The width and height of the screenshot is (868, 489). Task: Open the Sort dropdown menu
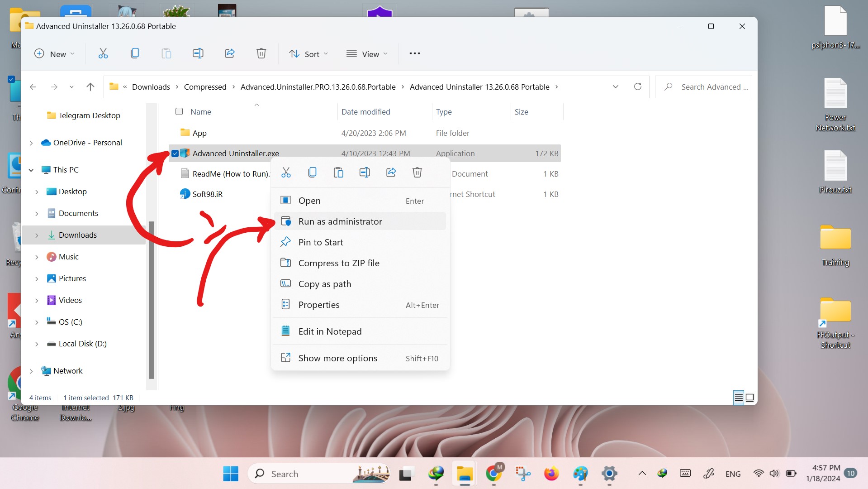click(x=308, y=54)
